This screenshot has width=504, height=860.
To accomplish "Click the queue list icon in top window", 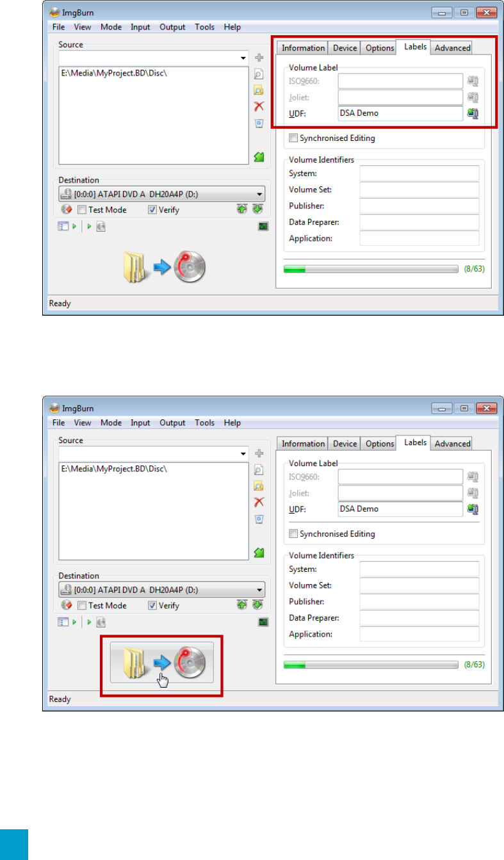I will pyautogui.click(x=63, y=226).
